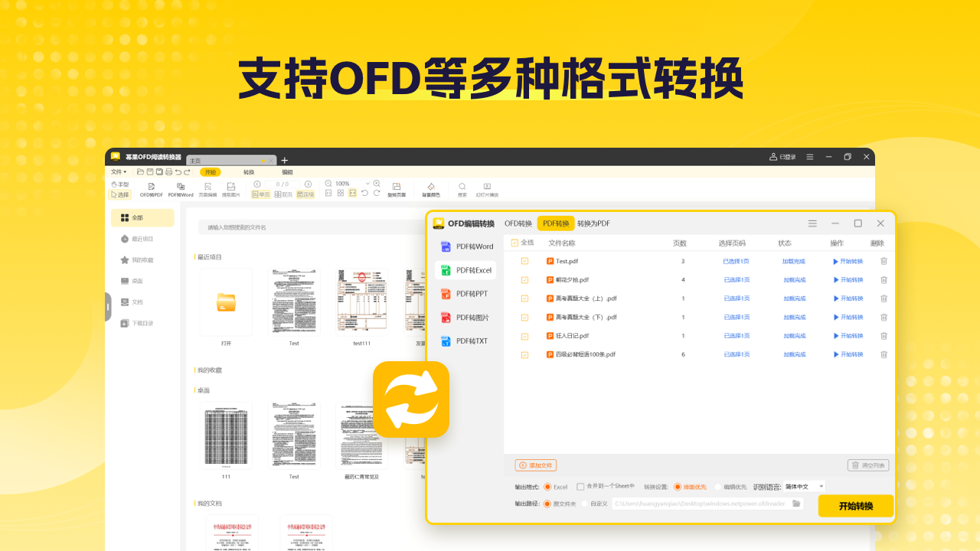
Task: Open the 文件 menu dropdown
Action: point(116,171)
